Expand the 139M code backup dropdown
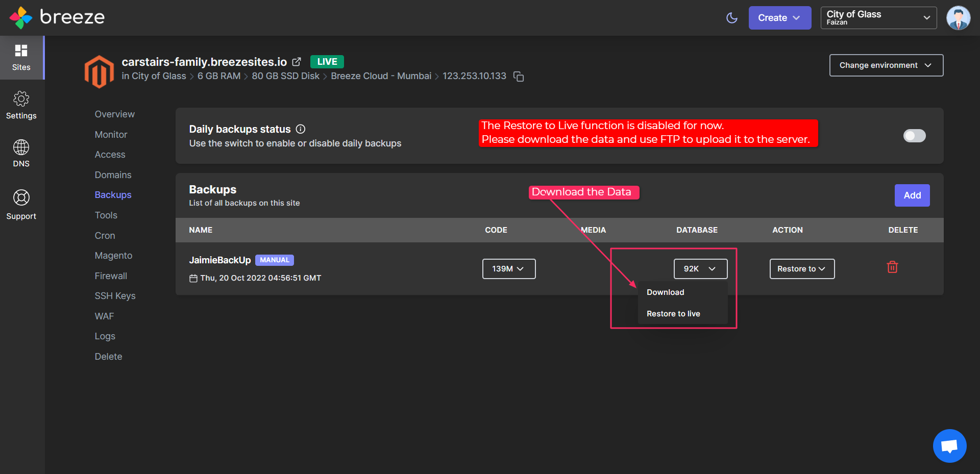 [509, 269]
